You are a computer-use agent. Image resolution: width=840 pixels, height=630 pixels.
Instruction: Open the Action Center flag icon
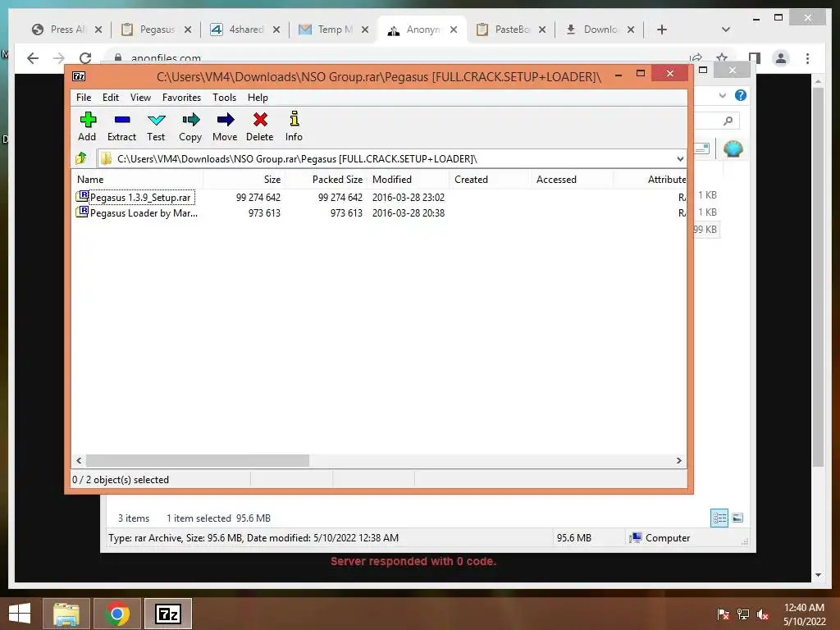coord(724,614)
